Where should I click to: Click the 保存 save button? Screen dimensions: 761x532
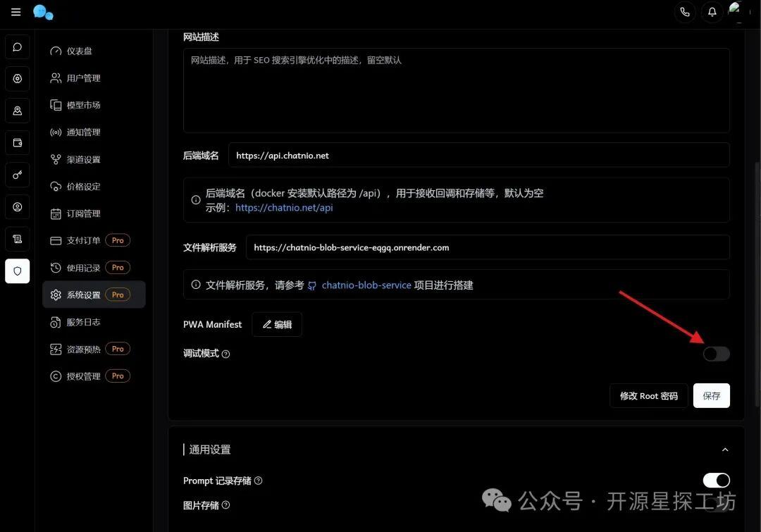[712, 395]
